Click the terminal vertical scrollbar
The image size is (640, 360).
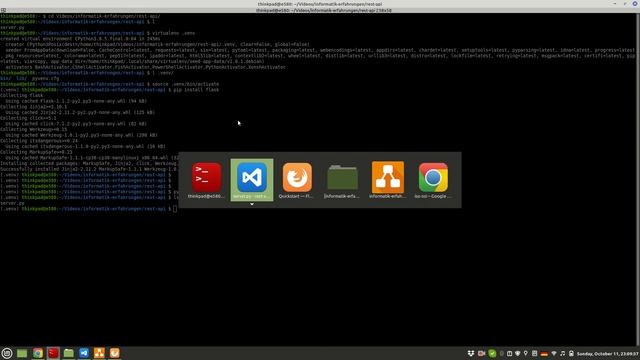click(638, 180)
